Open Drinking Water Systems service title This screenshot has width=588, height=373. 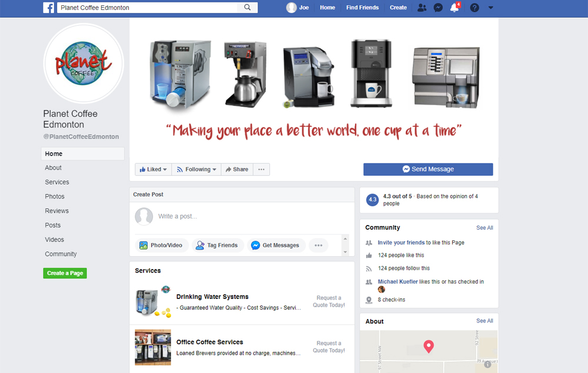point(212,297)
